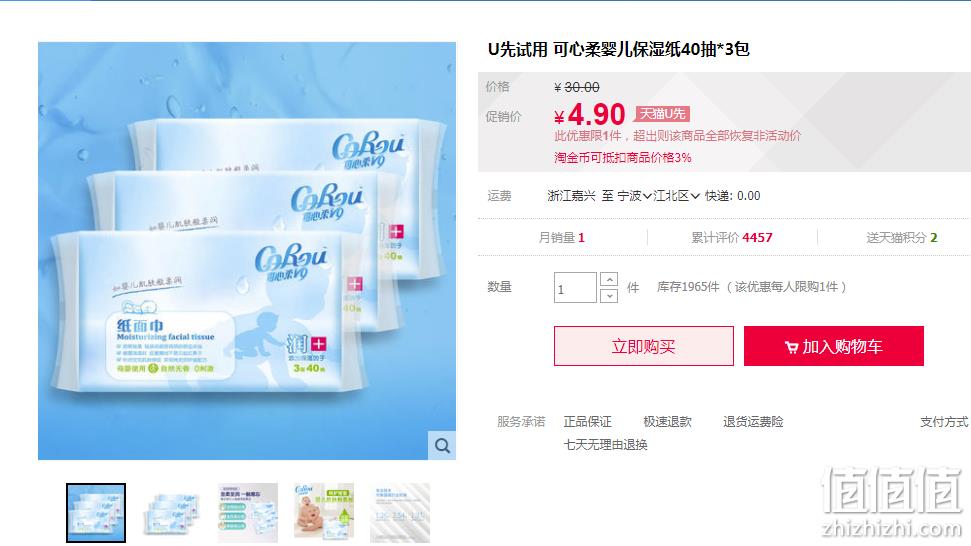The width and height of the screenshot is (971, 546).
Task: Select the first product thumbnail
Action: point(96,513)
